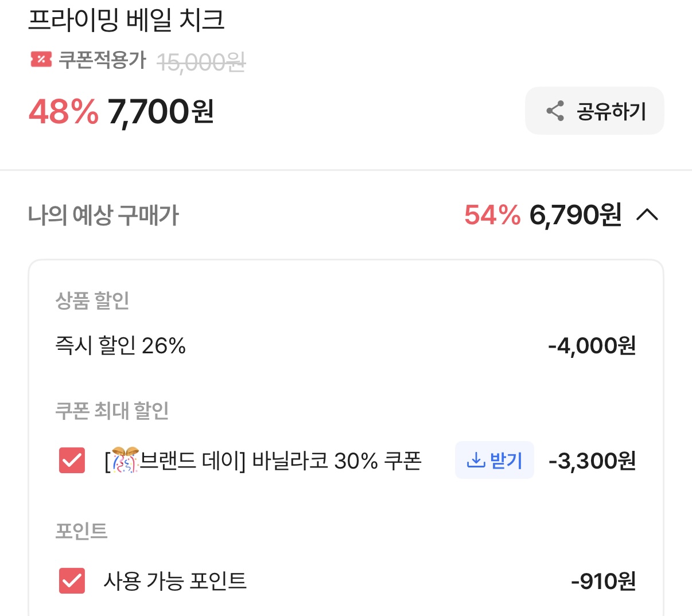Click the party popper emoji icon
Image resolution: width=692 pixels, height=616 pixels.
125,460
